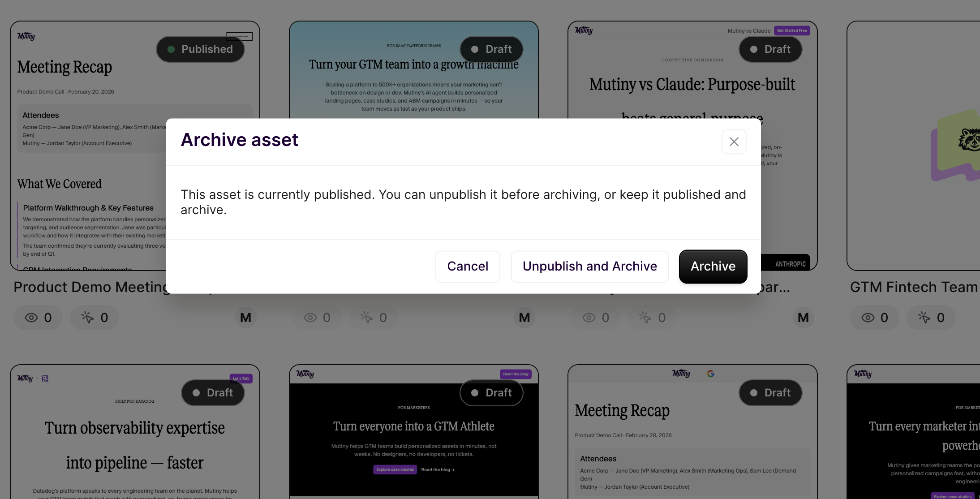The width and height of the screenshot is (980, 499).
Task: Click 'Platform Walkthrough & Key Features' text
Action: pyautogui.click(x=88, y=208)
